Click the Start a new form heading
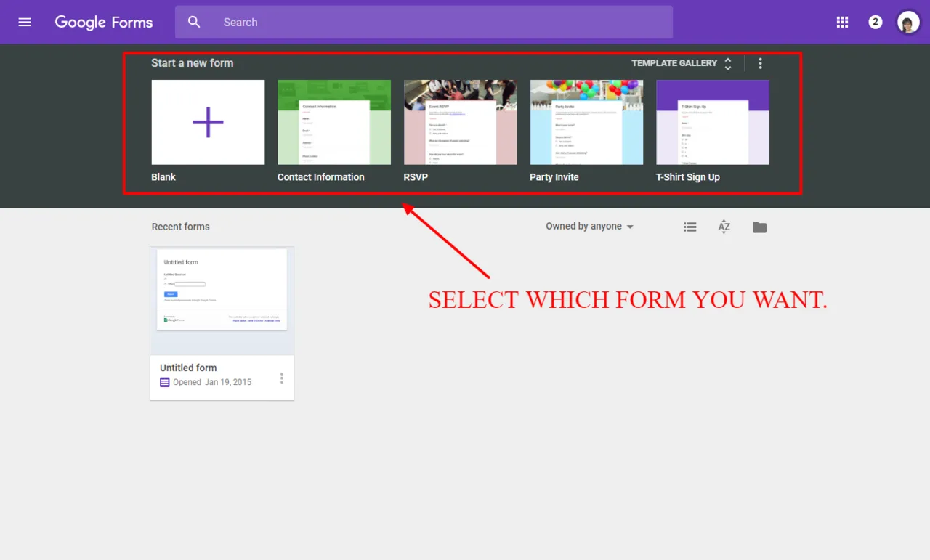Image resolution: width=930 pixels, height=560 pixels. coord(193,63)
